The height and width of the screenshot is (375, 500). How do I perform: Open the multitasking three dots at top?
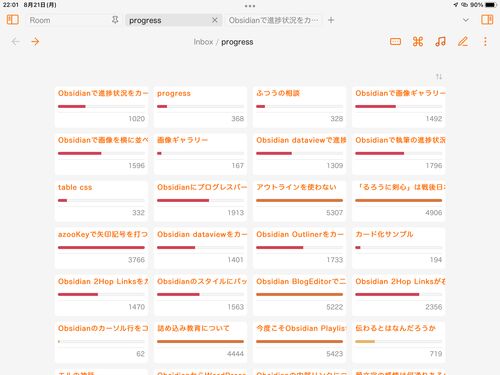[250, 6]
